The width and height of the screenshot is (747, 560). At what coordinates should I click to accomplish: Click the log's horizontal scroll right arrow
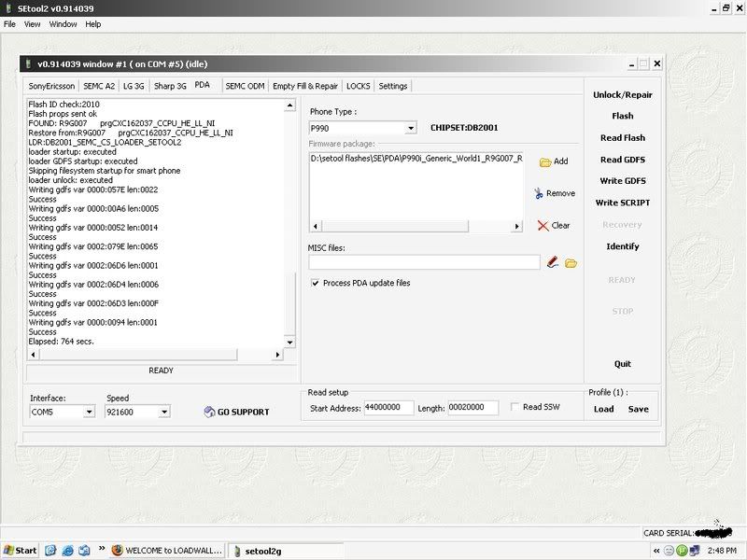click(x=277, y=355)
